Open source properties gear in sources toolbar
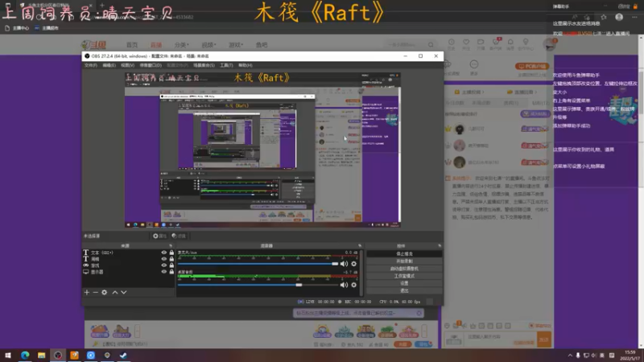The width and height of the screenshot is (644, 362). (105, 292)
